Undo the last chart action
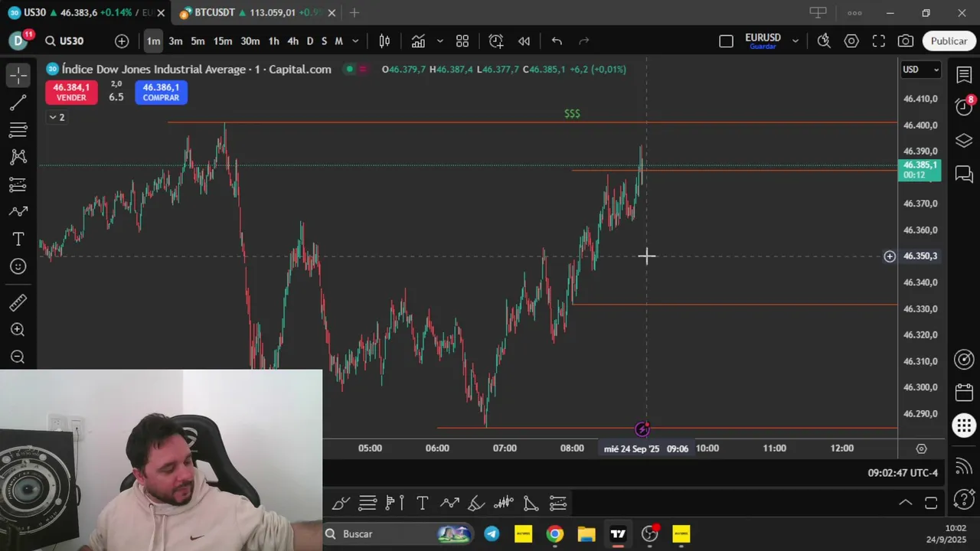This screenshot has width=980, height=551. 557,41
